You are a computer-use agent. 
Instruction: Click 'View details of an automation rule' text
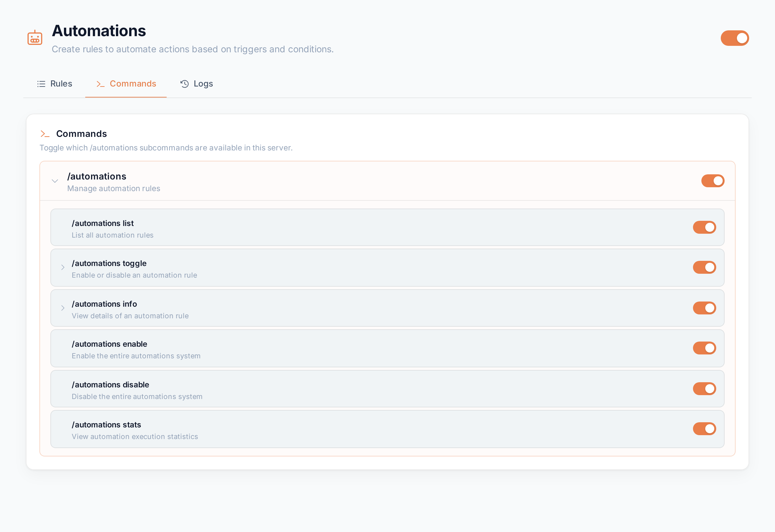coord(130,316)
